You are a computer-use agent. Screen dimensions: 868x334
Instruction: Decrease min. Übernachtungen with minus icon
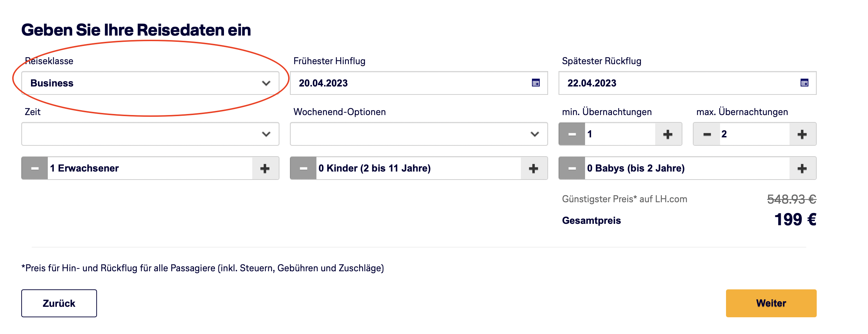[572, 134]
